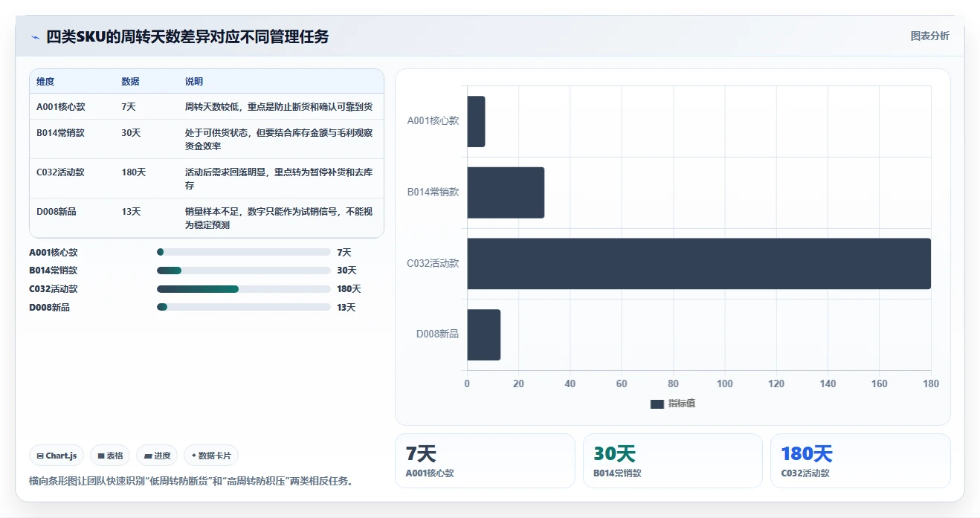Image resolution: width=980 pixels, height=518 pixels.
Task: Open the 7天 A001核心款 data card
Action: [485, 461]
